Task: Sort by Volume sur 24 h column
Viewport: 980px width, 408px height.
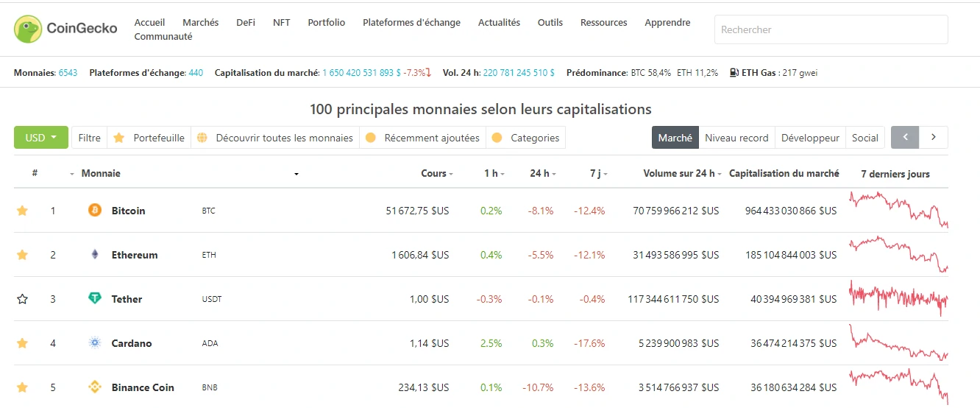Action: tap(681, 174)
